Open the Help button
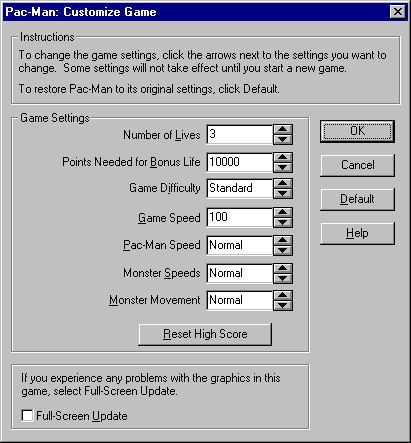The height and width of the screenshot is (443, 411). [x=357, y=233]
